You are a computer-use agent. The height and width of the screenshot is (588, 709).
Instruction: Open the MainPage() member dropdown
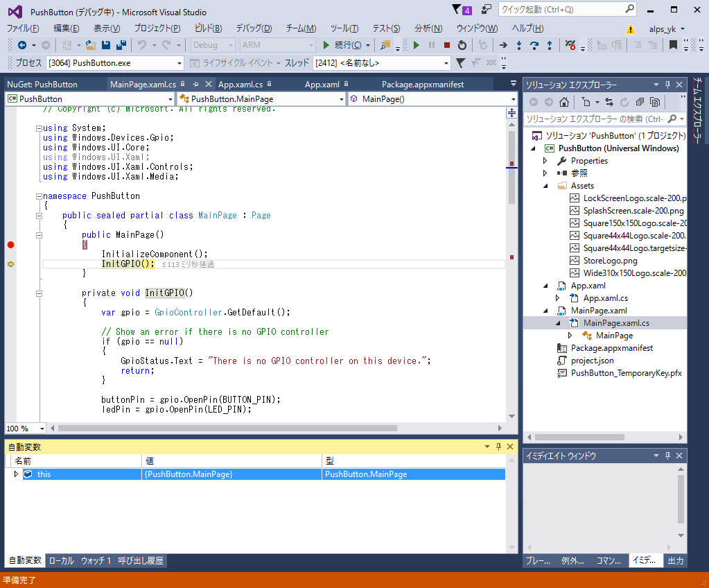432,99
